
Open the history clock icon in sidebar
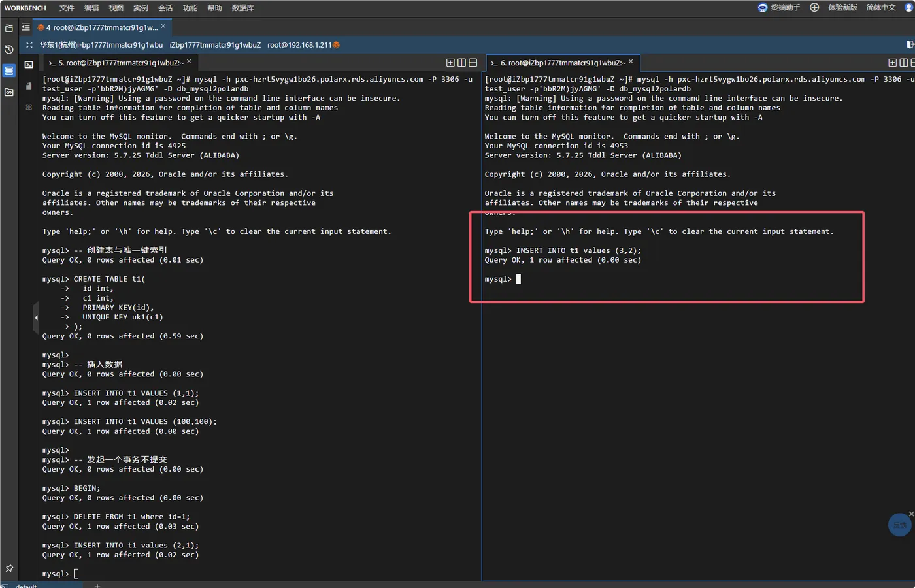pos(9,50)
